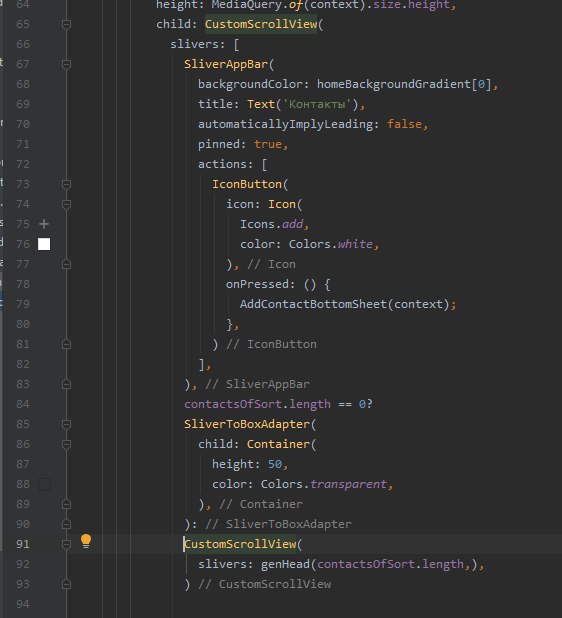
Task: Click 'contactsOfSort.length == 0?' expression
Action: [278, 404]
